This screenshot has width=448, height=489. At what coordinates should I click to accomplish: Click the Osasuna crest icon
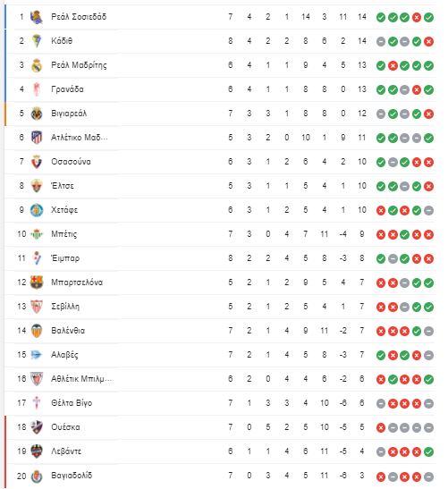coord(37,162)
